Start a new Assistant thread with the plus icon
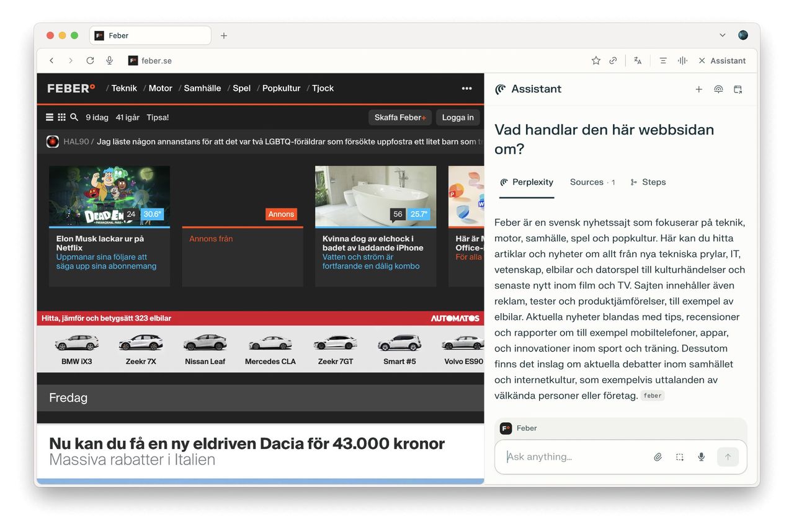Viewport: 794px width, 532px height. 698,89
